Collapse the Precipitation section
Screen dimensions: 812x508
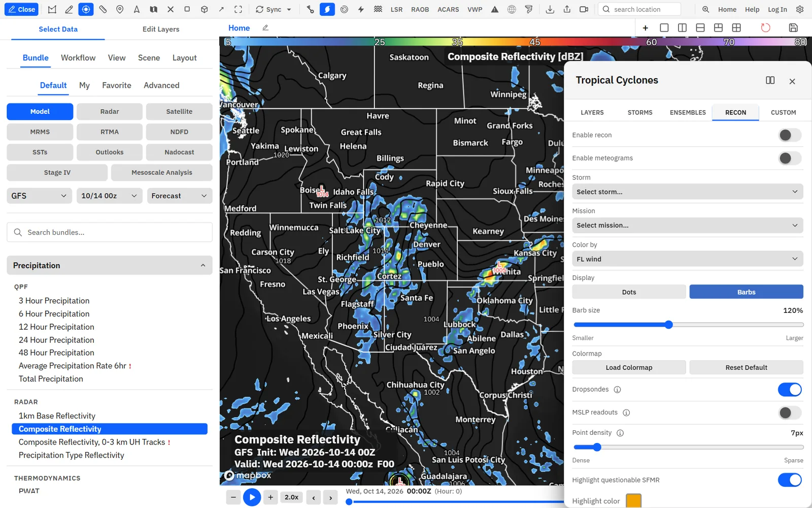(x=110, y=265)
